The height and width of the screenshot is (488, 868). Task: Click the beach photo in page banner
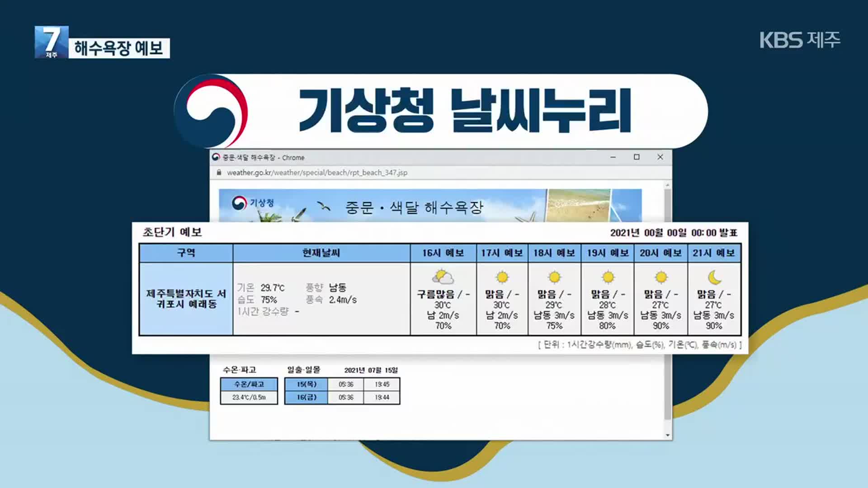point(578,206)
